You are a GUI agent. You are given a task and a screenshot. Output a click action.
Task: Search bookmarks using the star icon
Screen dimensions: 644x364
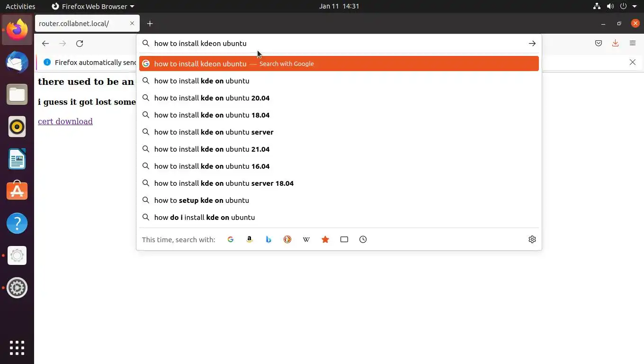pyautogui.click(x=325, y=239)
